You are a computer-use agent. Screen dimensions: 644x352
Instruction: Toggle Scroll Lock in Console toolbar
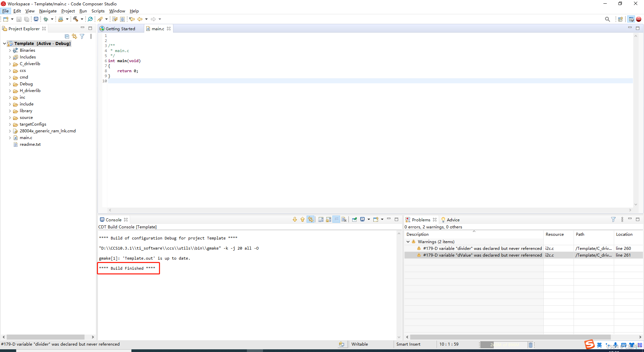point(329,219)
